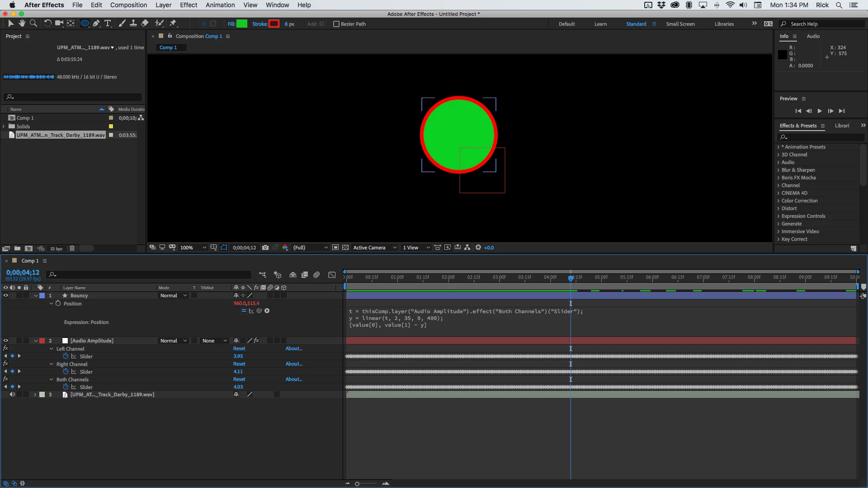868x488 pixels.
Task: Switch to the Audio panel tab
Action: click(813, 36)
